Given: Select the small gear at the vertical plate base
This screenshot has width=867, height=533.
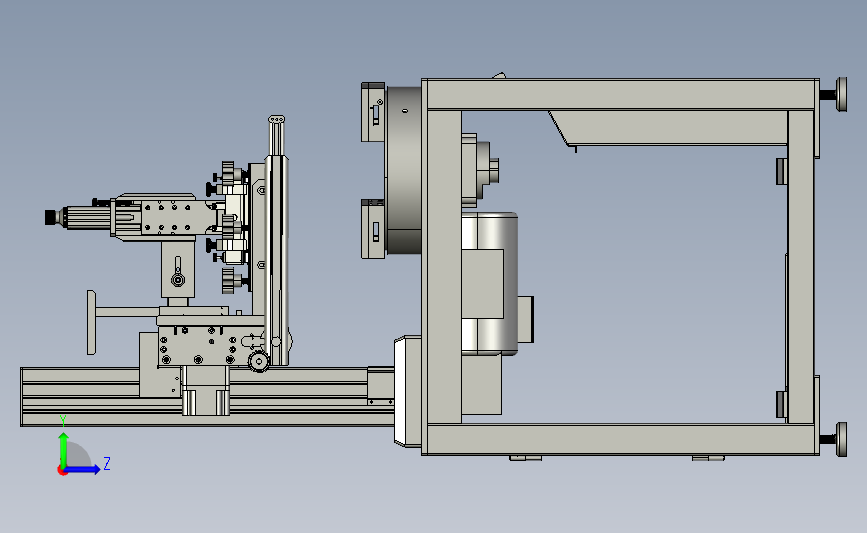Looking at the screenshot, I should pyautogui.click(x=258, y=362).
